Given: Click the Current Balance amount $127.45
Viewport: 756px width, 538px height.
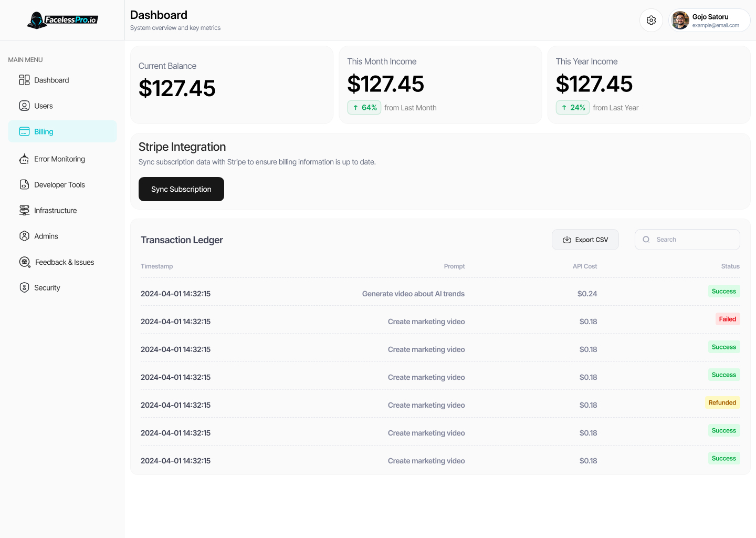Looking at the screenshot, I should (177, 88).
